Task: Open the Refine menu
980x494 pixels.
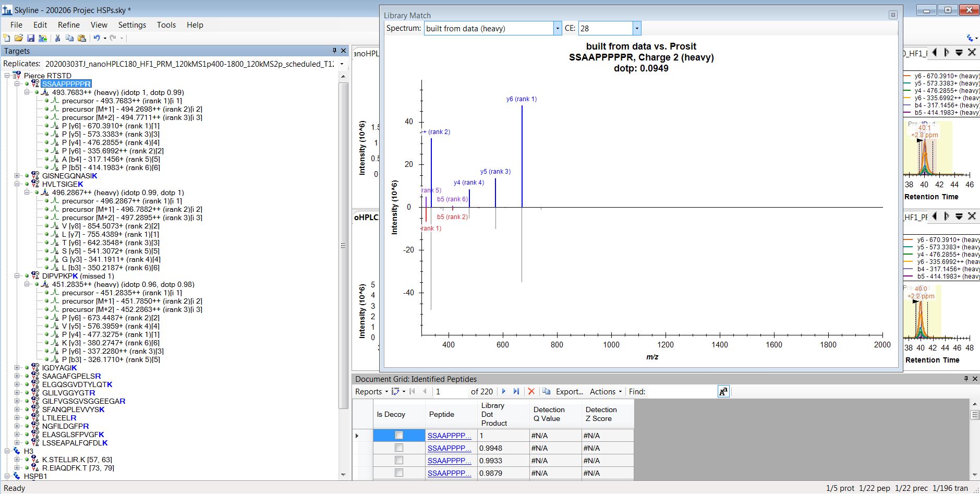Action: (x=69, y=25)
